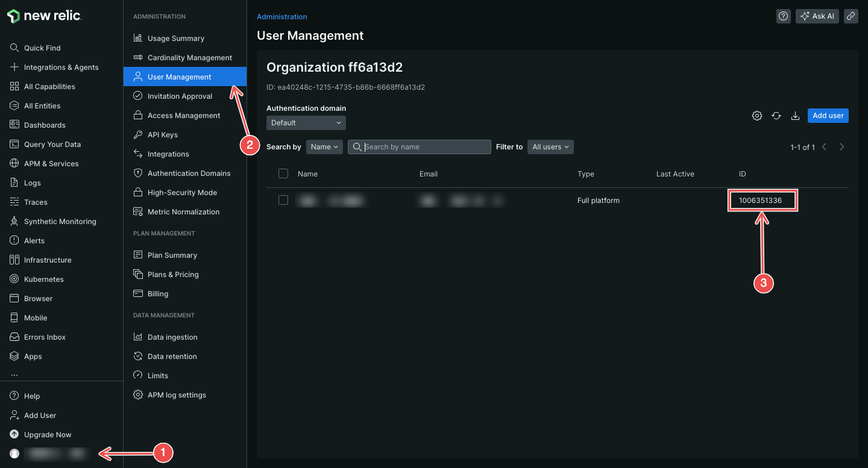
Task: Refresh the user list with the sync icon
Action: click(776, 115)
